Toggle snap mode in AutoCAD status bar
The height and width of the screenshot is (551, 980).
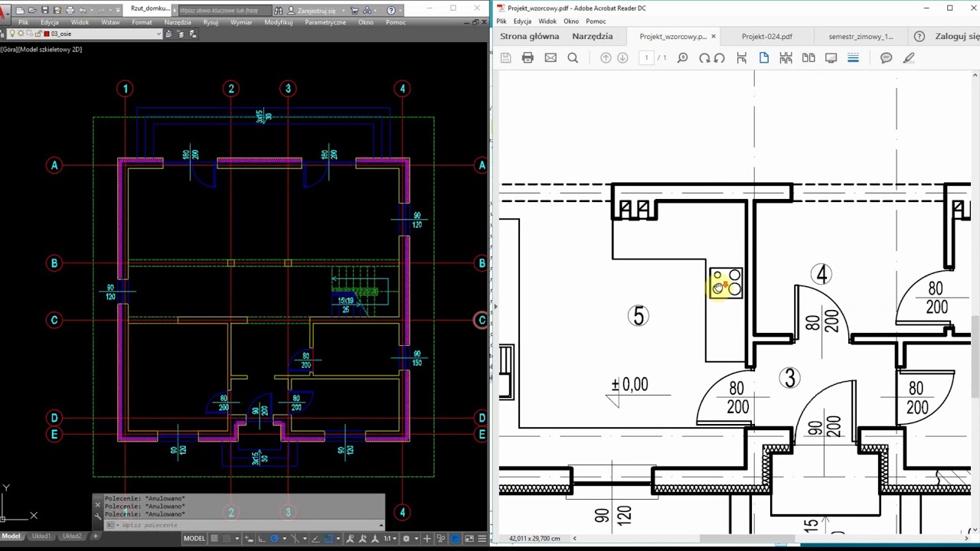tap(227, 538)
